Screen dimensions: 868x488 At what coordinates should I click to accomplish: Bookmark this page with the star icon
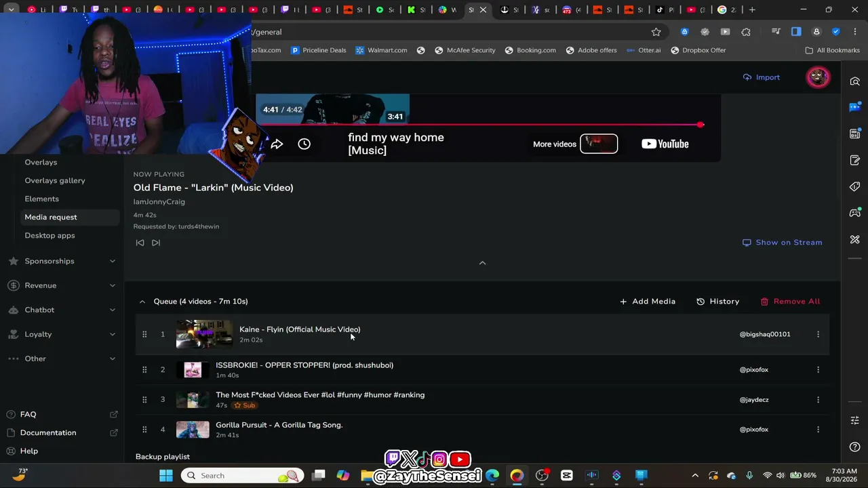coord(656,32)
